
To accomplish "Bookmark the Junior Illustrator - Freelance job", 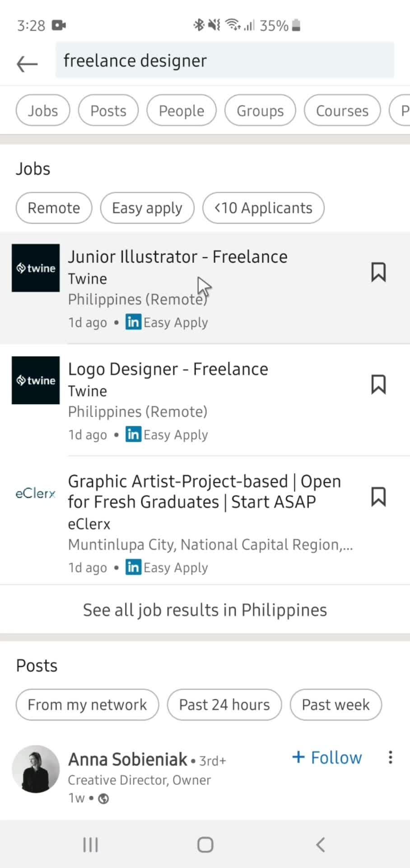I will click(x=378, y=272).
